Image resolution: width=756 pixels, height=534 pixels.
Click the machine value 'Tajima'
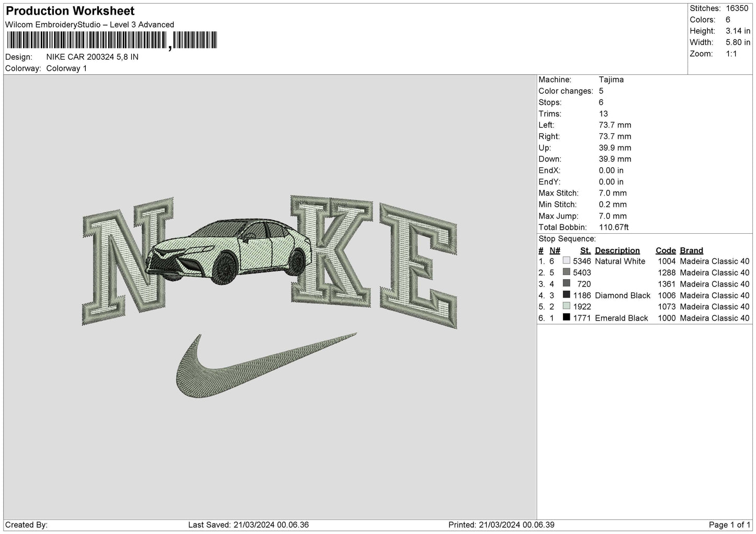pos(611,79)
